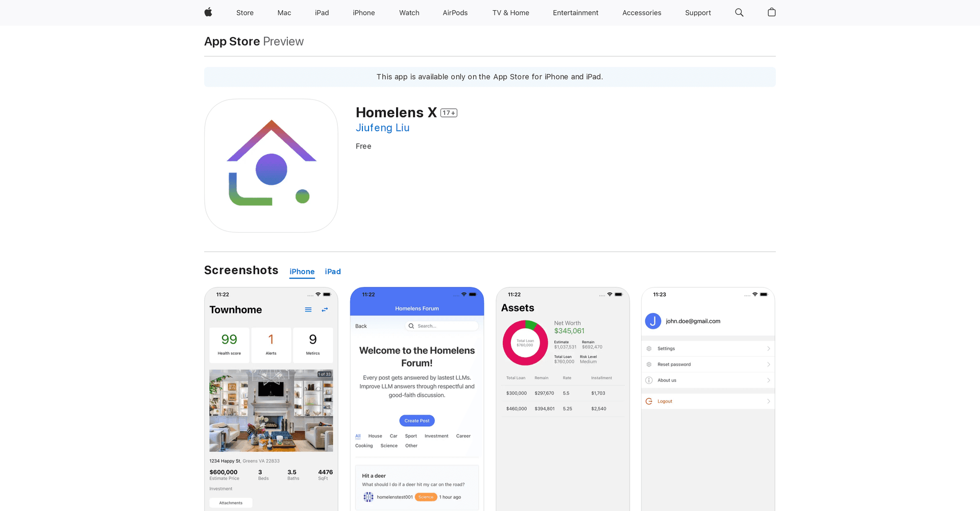Click the Logout icon
The width and height of the screenshot is (980, 511).
(649, 401)
